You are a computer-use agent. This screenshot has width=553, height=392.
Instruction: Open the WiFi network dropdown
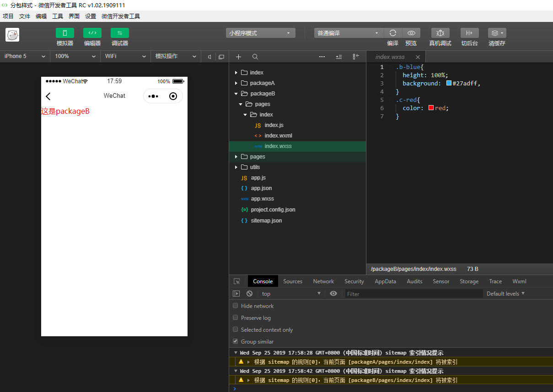click(x=126, y=56)
